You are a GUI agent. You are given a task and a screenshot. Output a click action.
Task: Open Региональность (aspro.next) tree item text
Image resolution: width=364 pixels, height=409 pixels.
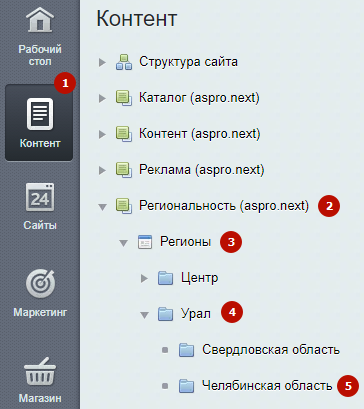coord(224,206)
